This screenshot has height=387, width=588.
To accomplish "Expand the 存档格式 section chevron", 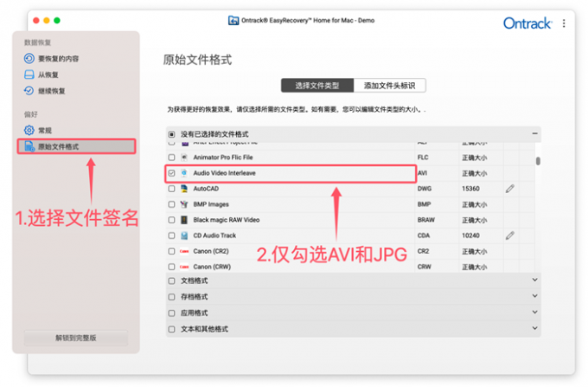I will [x=534, y=296].
